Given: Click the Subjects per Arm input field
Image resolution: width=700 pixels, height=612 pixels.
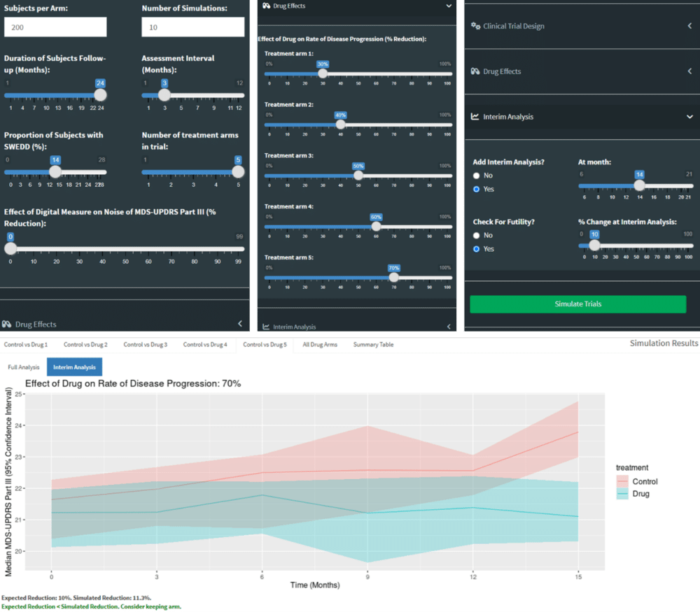Looking at the screenshot, I should 55,27.
